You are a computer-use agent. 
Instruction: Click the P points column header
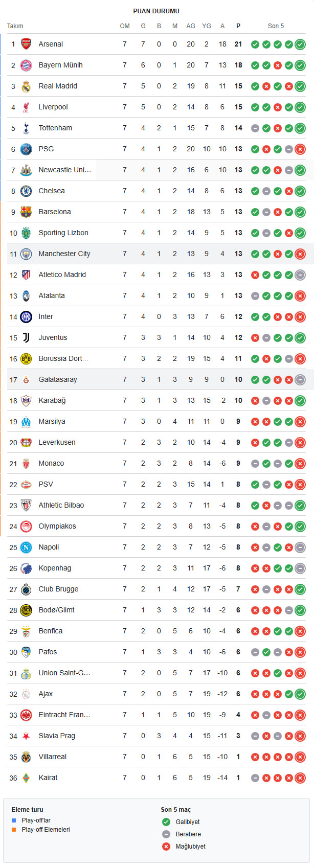click(x=238, y=26)
